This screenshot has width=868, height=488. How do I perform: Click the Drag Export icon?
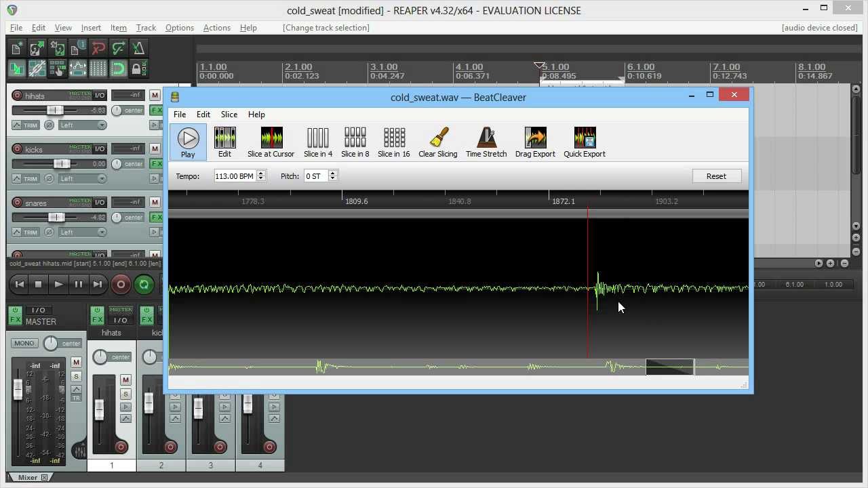[x=535, y=142]
